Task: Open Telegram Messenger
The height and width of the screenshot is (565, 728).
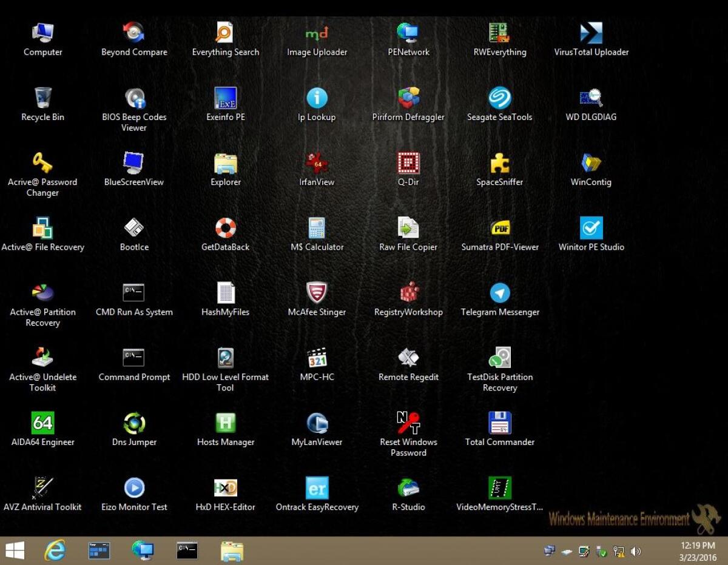Action: [x=499, y=291]
